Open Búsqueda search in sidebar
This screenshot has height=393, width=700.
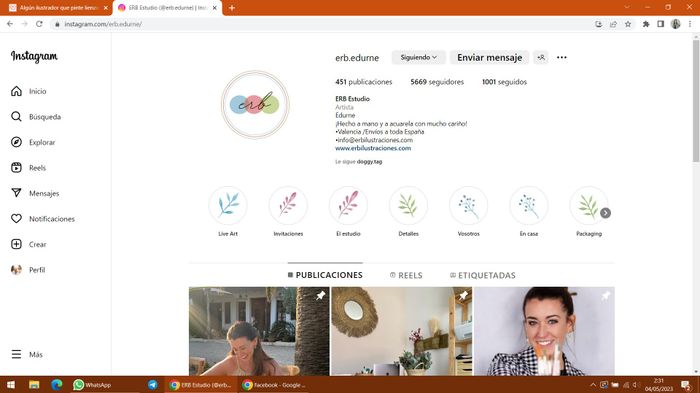point(36,117)
